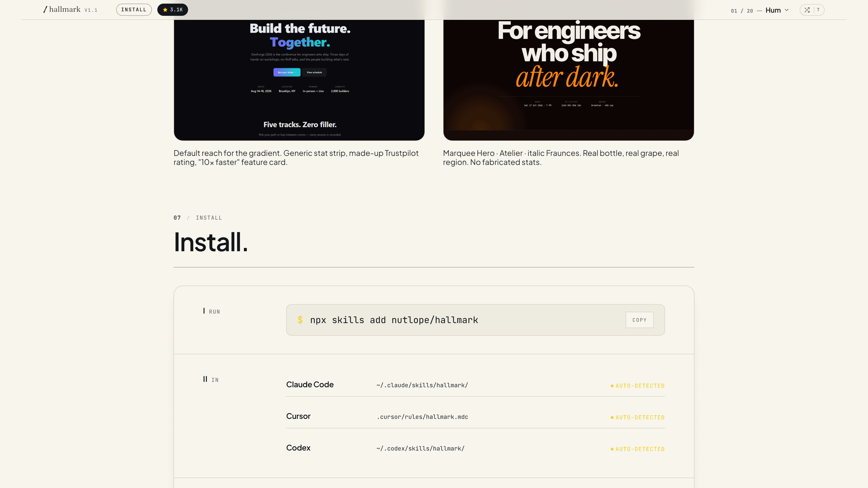Click the Marquee Hero Atelier caption
This screenshot has height=488, width=868.
(x=561, y=158)
